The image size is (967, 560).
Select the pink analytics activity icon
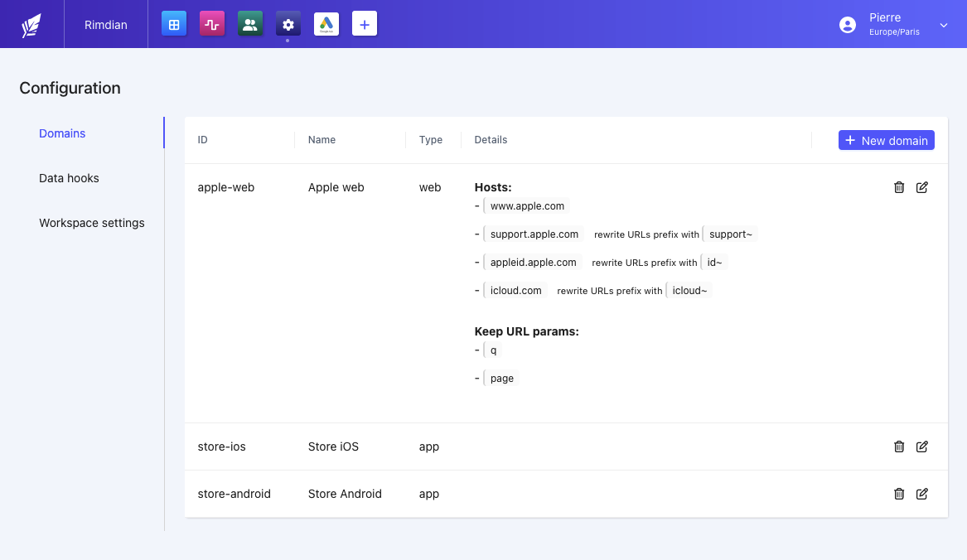211,24
